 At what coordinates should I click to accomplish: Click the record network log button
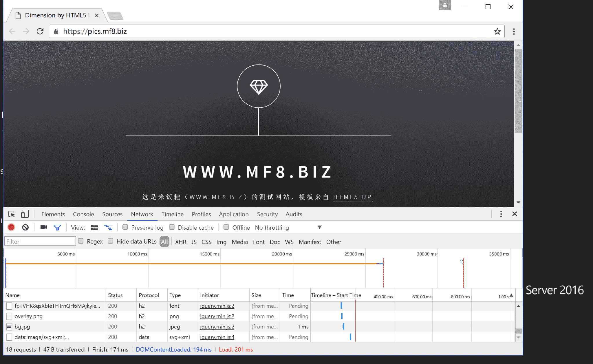tap(11, 227)
